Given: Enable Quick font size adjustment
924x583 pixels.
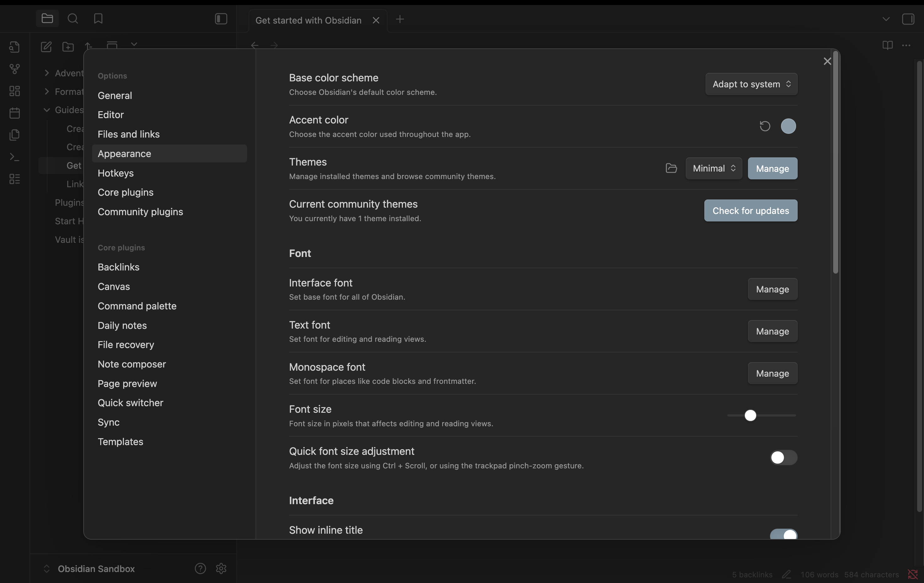Looking at the screenshot, I should tap(783, 458).
